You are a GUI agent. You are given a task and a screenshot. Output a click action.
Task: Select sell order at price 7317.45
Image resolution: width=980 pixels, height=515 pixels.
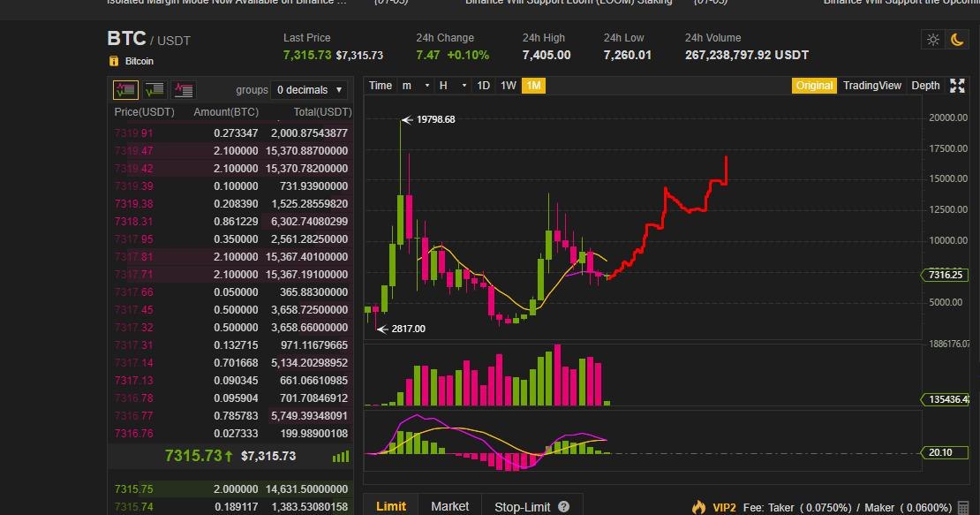230,309
